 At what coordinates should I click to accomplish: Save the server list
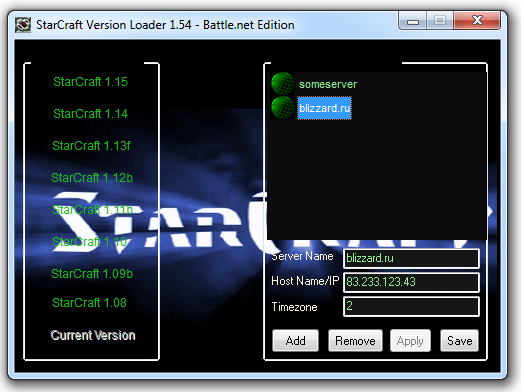coord(460,341)
